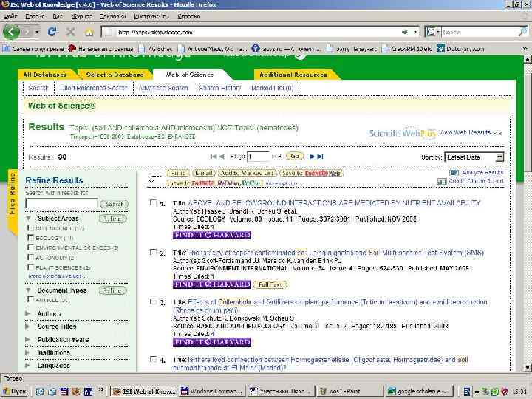Click the browser Stop loading icon
The image size is (532, 399).
[71, 32]
